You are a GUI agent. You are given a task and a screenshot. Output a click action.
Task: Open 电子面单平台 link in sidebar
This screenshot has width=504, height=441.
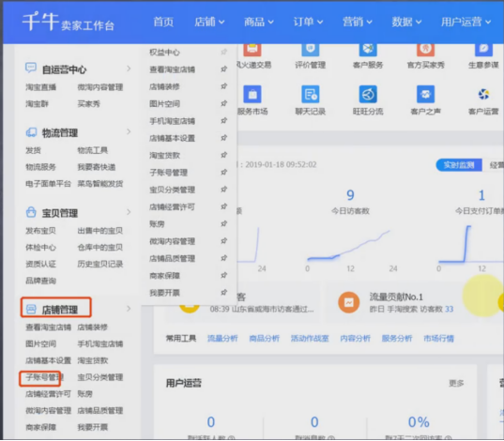48,184
